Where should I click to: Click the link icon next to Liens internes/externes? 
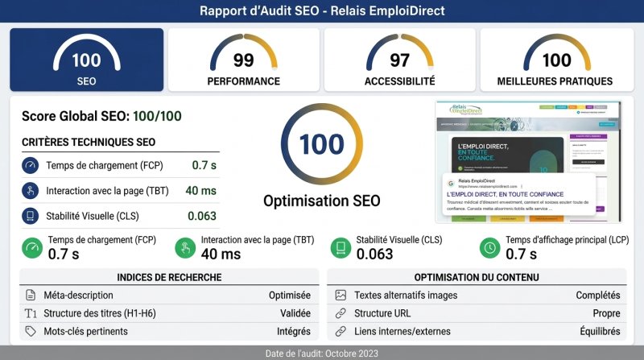(341, 331)
